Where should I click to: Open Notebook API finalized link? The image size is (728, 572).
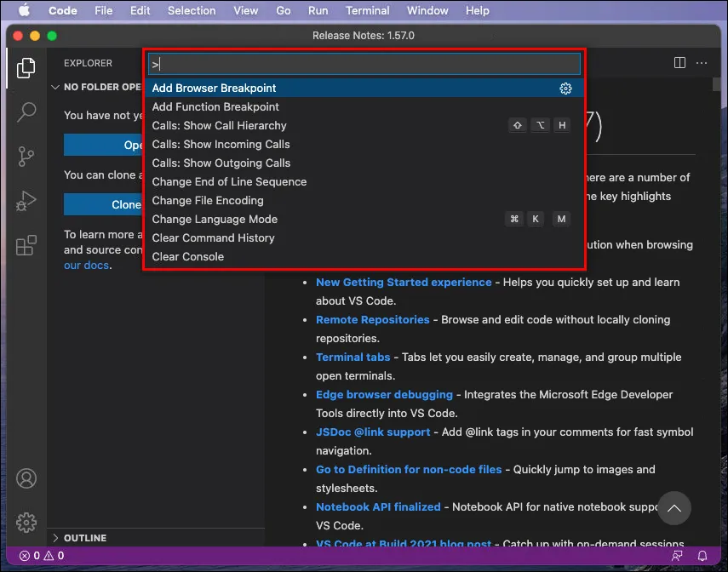[x=378, y=507]
